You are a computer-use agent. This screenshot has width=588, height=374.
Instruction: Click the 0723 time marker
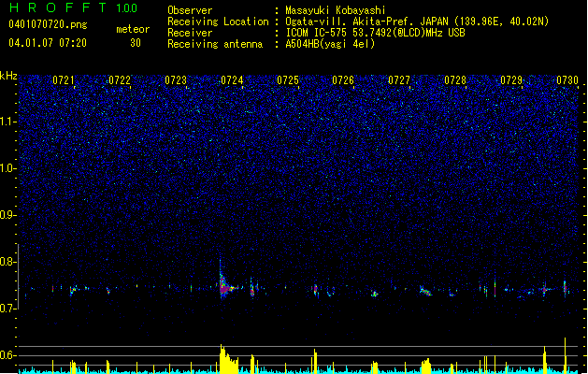tap(176, 80)
